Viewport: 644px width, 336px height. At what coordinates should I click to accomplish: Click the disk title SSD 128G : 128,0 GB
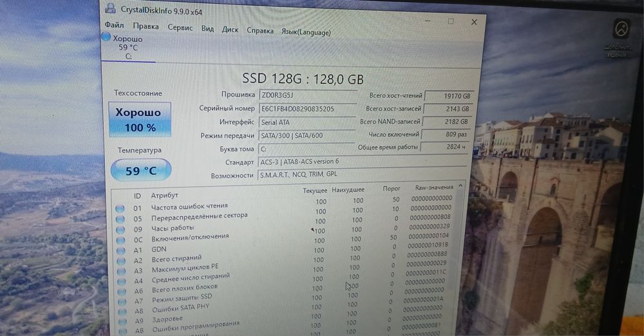(303, 79)
